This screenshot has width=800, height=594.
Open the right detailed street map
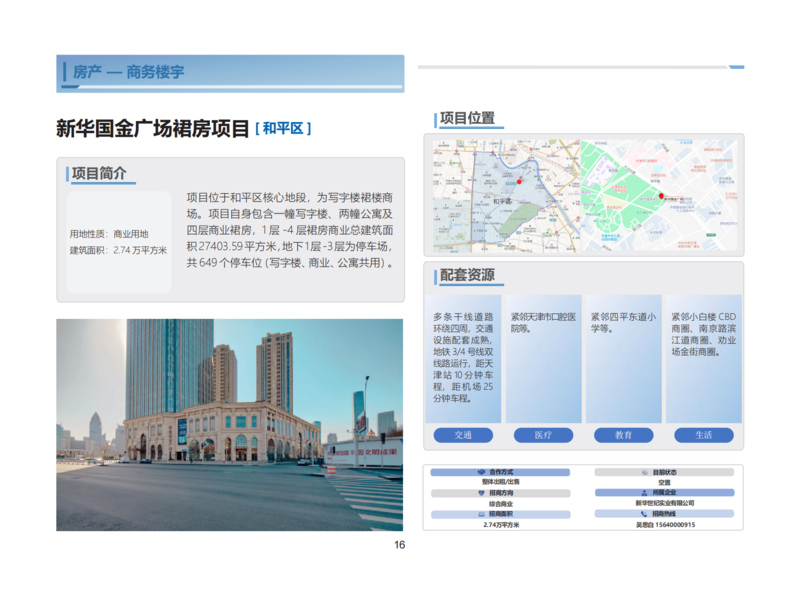point(659,195)
